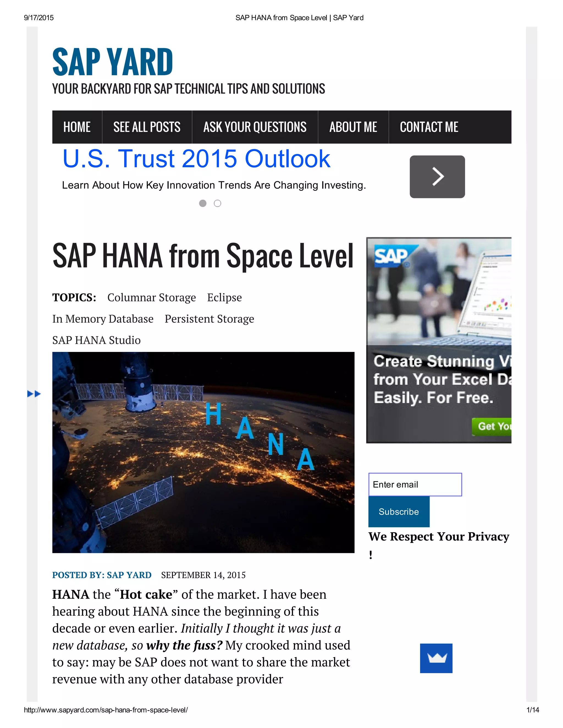The image size is (563, 728).
Task: Click the blue double-arrow sidebar marker
Action: [x=34, y=394]
